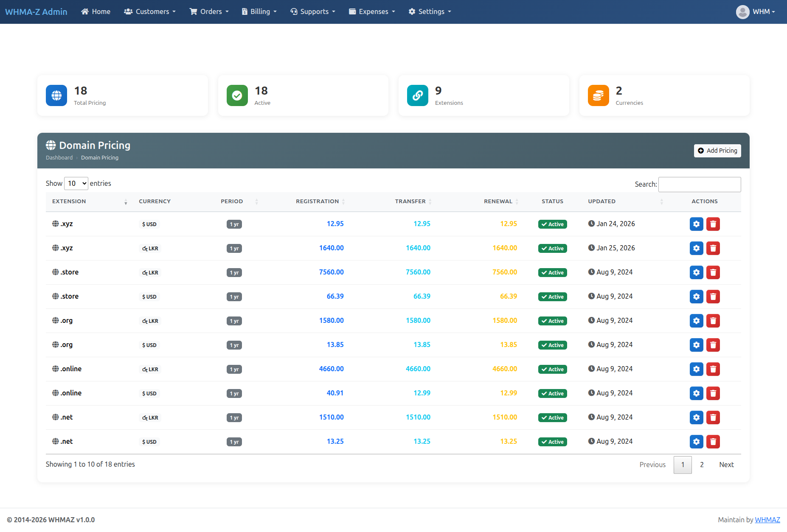Open the Orders menu
787x532 pixels.
(x=209, y=11)
